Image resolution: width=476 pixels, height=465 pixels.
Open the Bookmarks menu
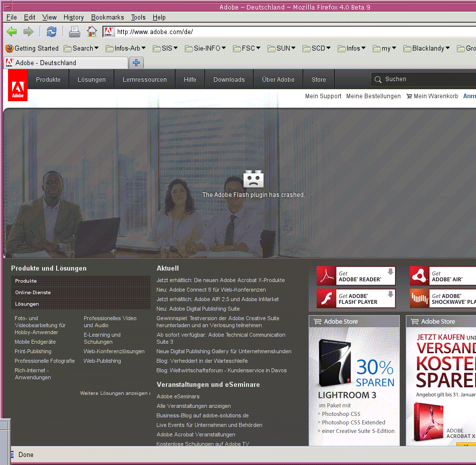click(x=107, y=18)
